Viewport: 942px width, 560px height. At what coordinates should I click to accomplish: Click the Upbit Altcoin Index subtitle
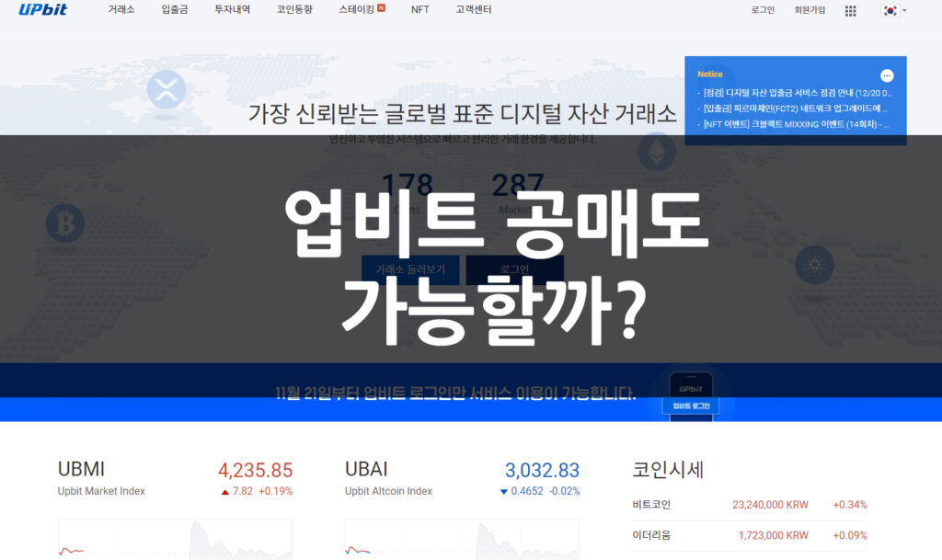click(388, 491)
